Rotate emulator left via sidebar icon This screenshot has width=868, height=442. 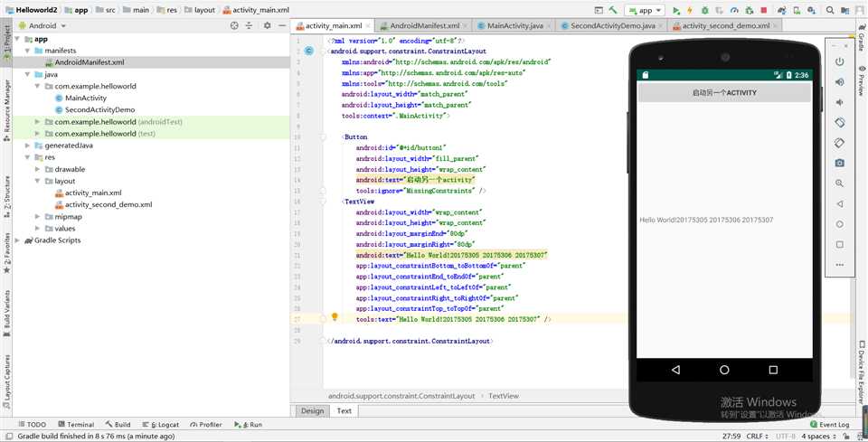pos(840,122)
